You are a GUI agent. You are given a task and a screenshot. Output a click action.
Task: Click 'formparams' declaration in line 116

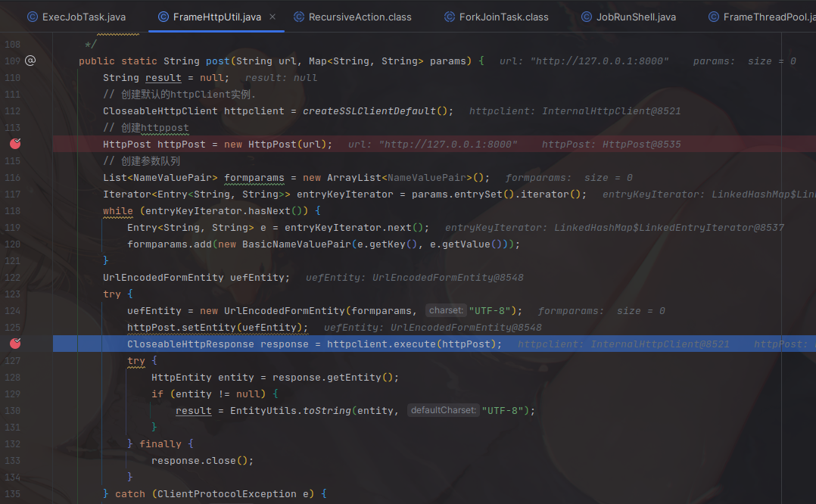coord(254,177)
